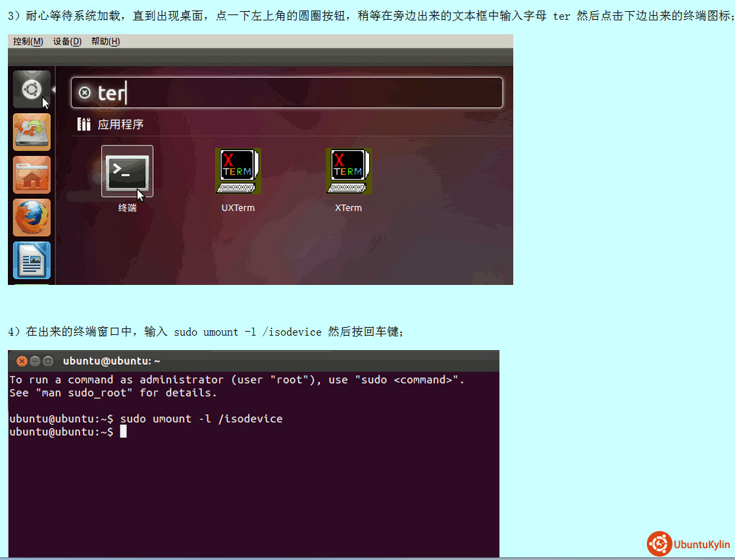Click the terminal title bar text
The image size is (735, 560).
coord(111,361)
